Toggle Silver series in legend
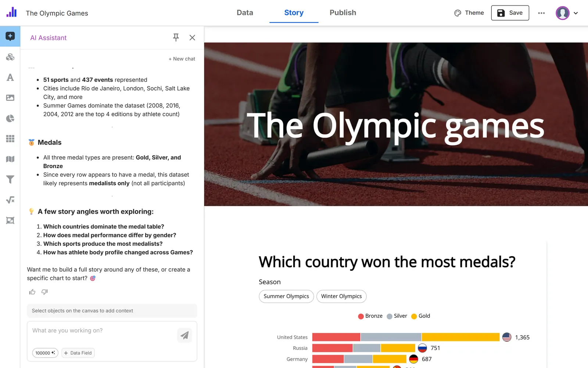 point(397,316)
